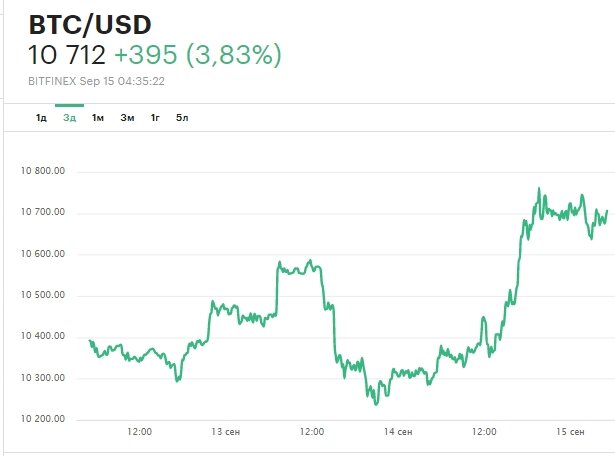Click the 15 сен date marker
The height and width of the screenshot is (456, 615).
[x=569, y=432]
